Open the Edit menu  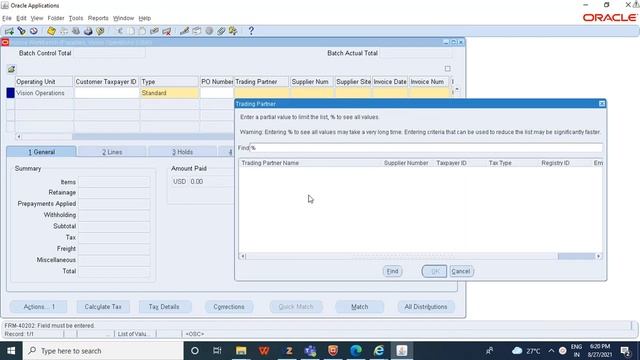(21, 18)
